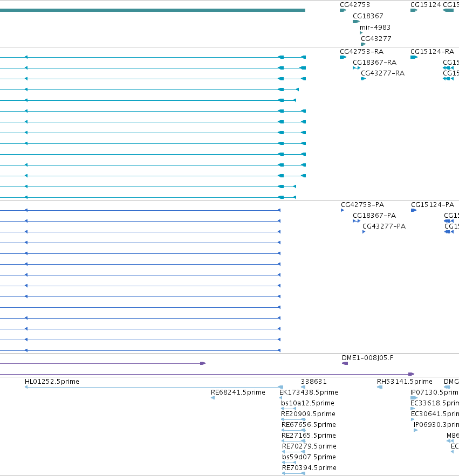Click EST RE20909.5prime

(308, 414)
